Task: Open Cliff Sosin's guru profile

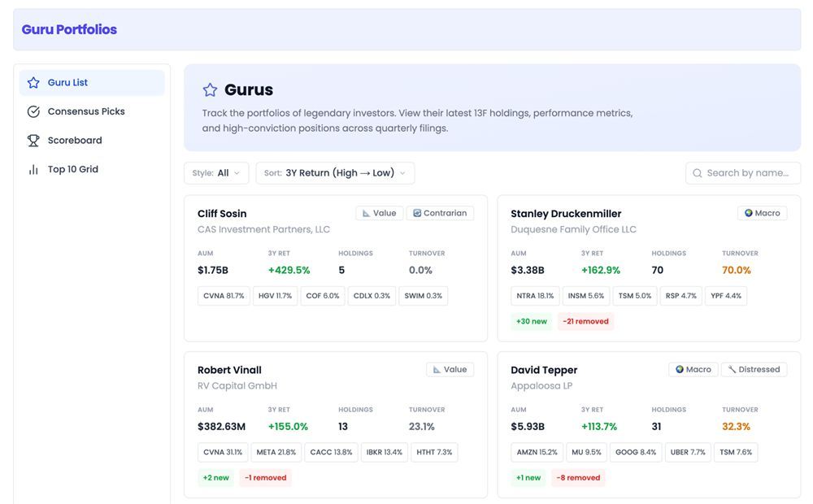Action: point(222,214)
